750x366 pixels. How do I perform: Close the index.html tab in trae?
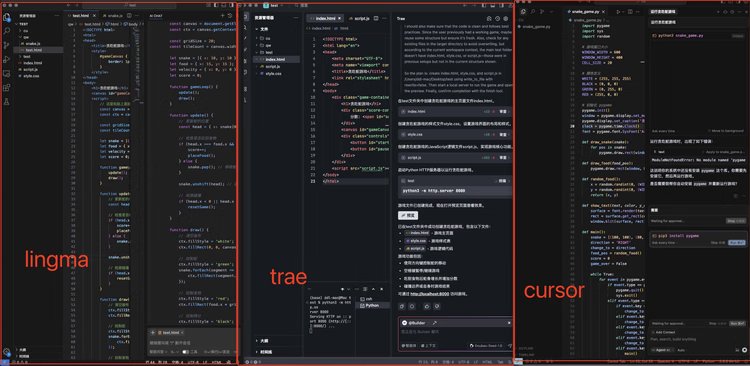[x=339, y=18]
